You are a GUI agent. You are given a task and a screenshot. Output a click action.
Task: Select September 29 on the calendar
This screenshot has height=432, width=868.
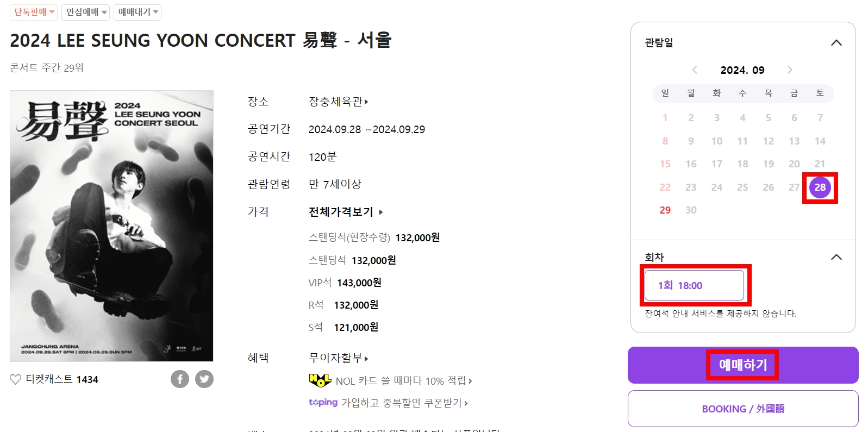665,210
